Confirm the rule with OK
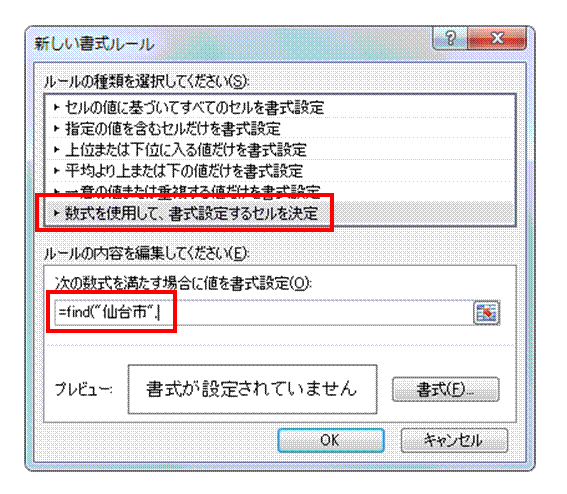 point(331,440)
